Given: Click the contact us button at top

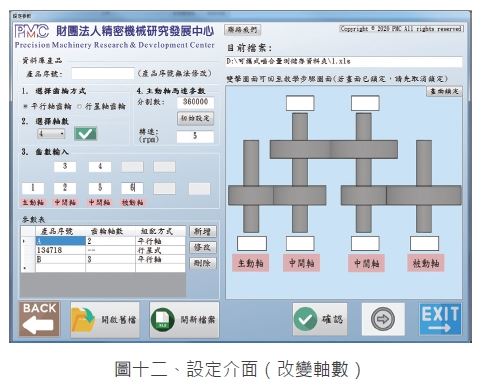Looking at the screenshot, I should 242,30.
